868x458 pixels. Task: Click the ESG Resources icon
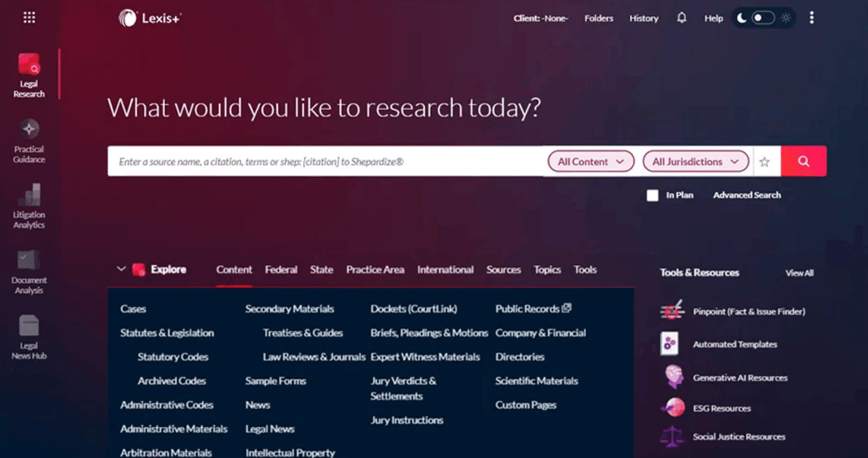click(x=672, y=408)
